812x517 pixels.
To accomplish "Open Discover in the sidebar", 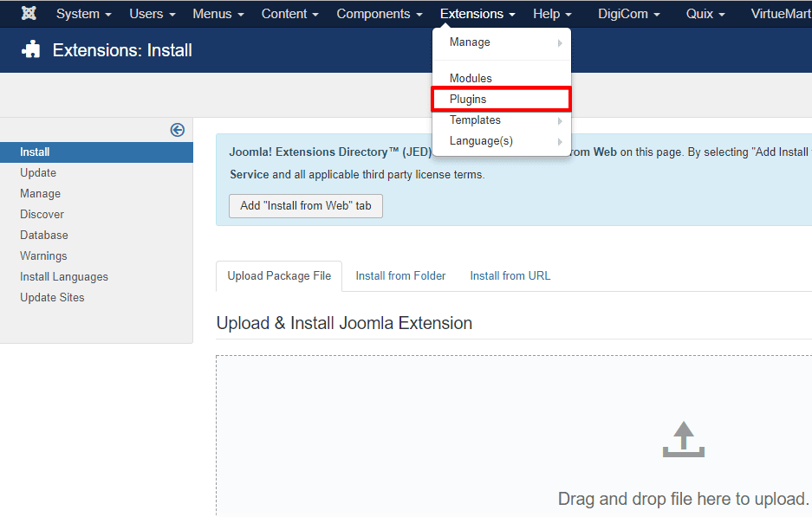I will (x=42, y=215).
